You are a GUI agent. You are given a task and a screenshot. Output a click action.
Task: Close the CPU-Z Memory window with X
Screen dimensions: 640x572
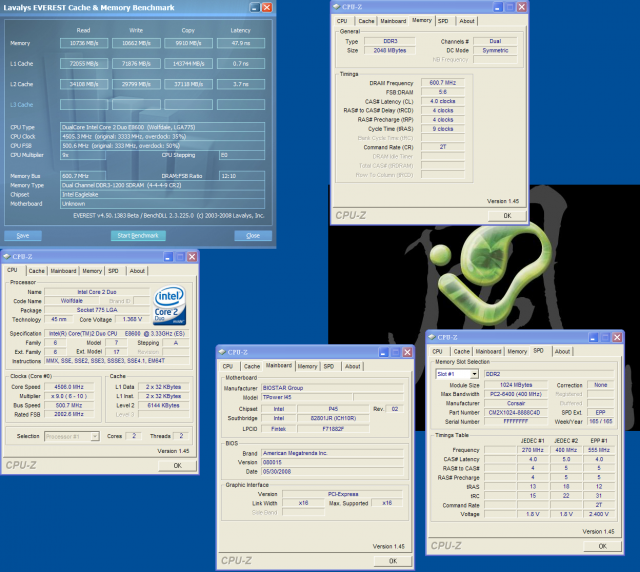coord(522,7)
